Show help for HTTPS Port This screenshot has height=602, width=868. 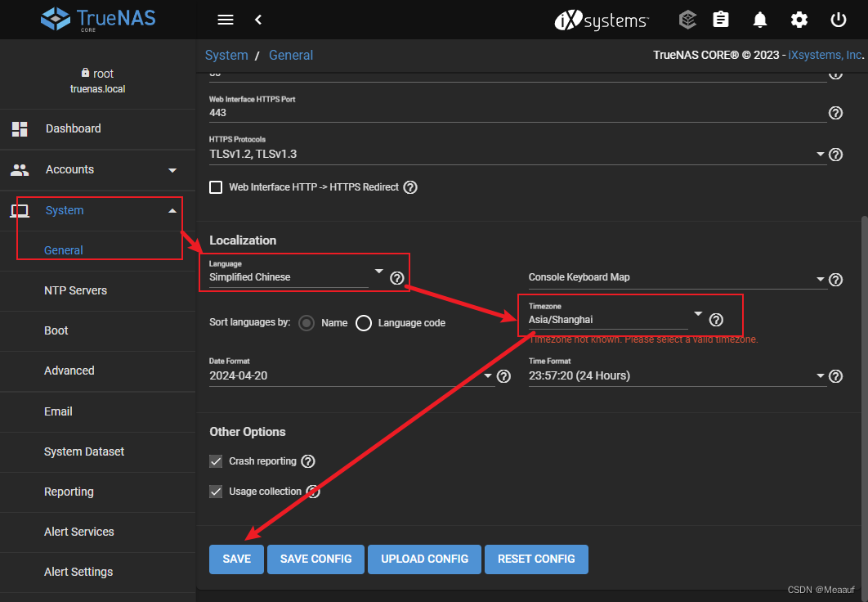[835, 113]
